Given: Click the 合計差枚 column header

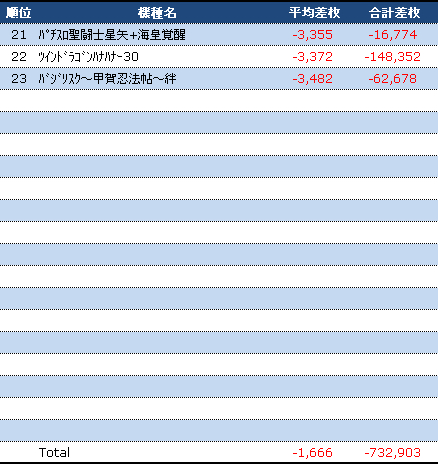Looking at the screenshot, I should [394, 13].
